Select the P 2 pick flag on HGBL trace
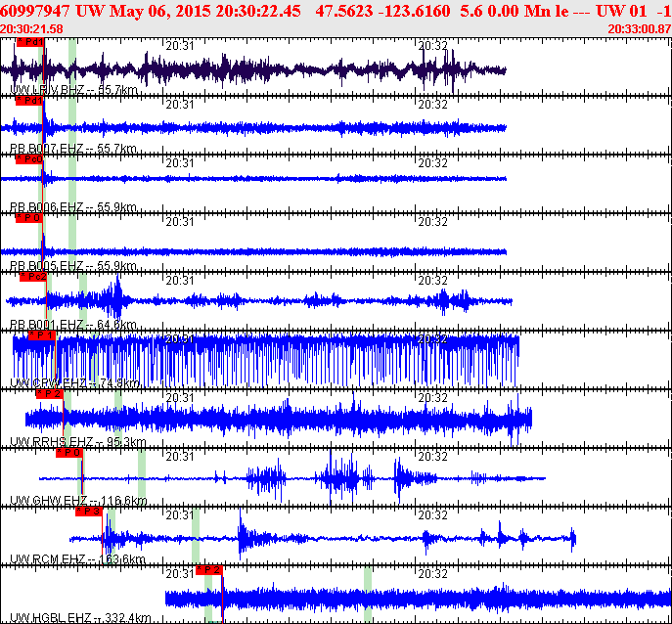The image size is (672, 624). point(209,570)
